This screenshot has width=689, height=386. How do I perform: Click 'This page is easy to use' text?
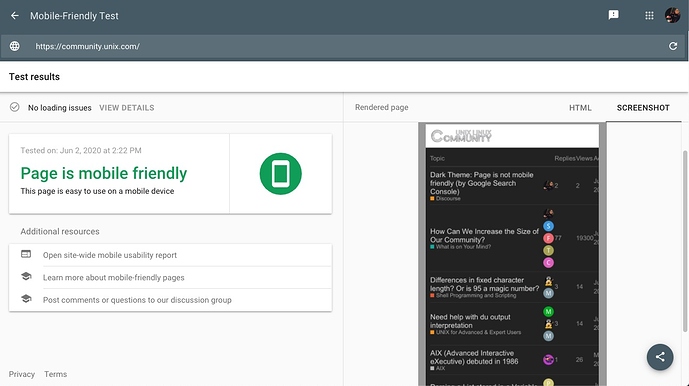click(x=97, y=191)
